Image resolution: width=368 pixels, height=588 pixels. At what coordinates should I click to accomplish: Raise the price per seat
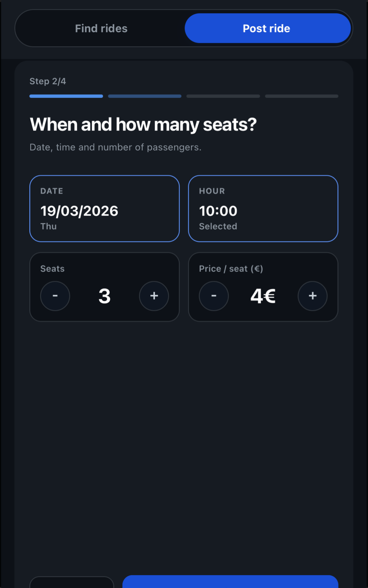(313, 296)
